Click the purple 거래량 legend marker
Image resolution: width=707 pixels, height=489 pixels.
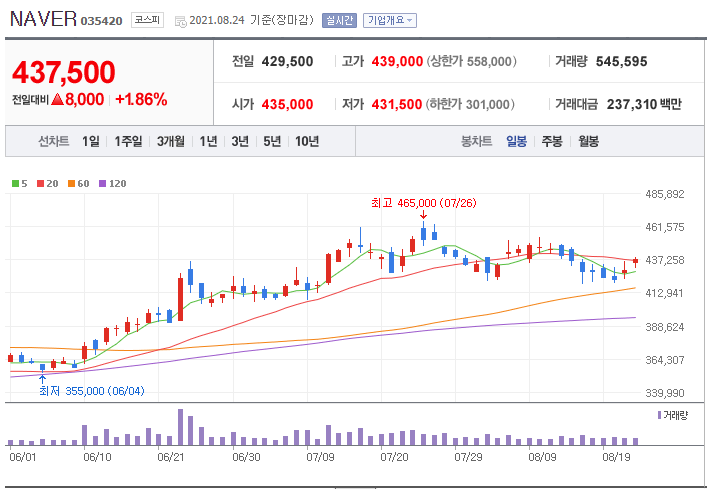click(x=660, y=415)
